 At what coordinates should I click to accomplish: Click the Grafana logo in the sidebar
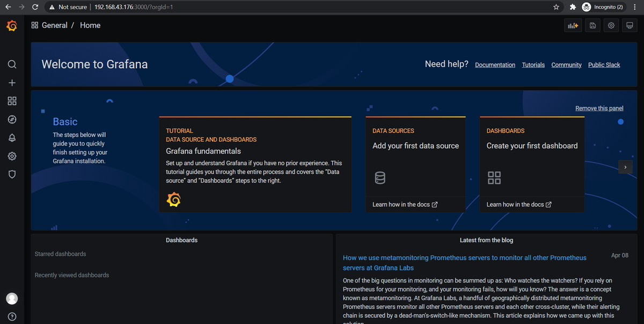[x=12, y=25]
